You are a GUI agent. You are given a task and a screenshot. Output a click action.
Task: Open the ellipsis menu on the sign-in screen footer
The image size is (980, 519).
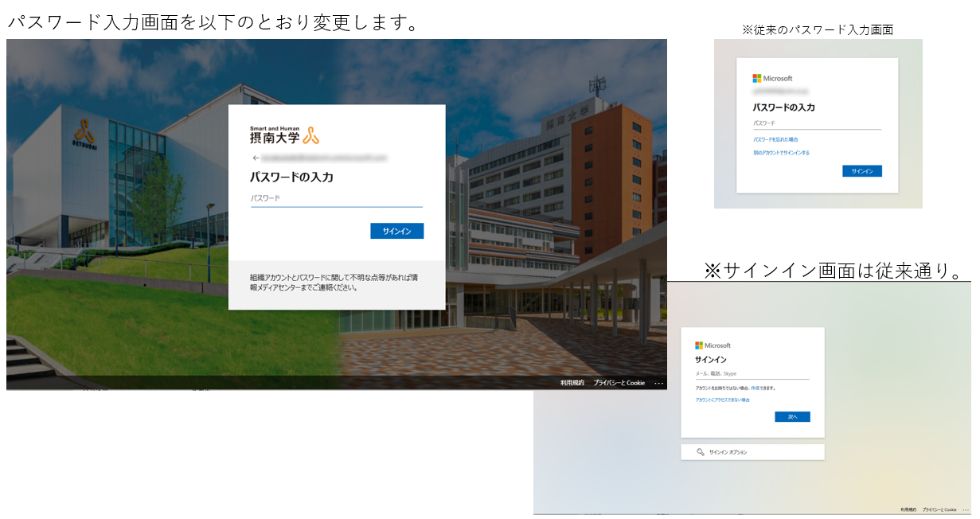pos(966,509)
